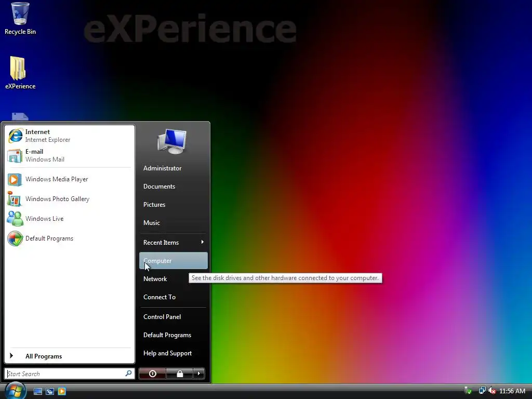
Task: Open Documents from Start menu
Action: point(174,187)
